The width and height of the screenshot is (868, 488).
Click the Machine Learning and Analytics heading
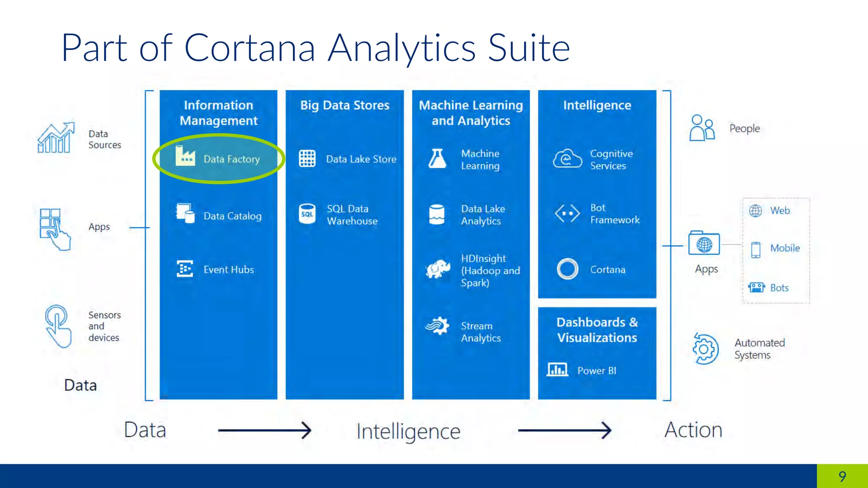click(471, 113)
